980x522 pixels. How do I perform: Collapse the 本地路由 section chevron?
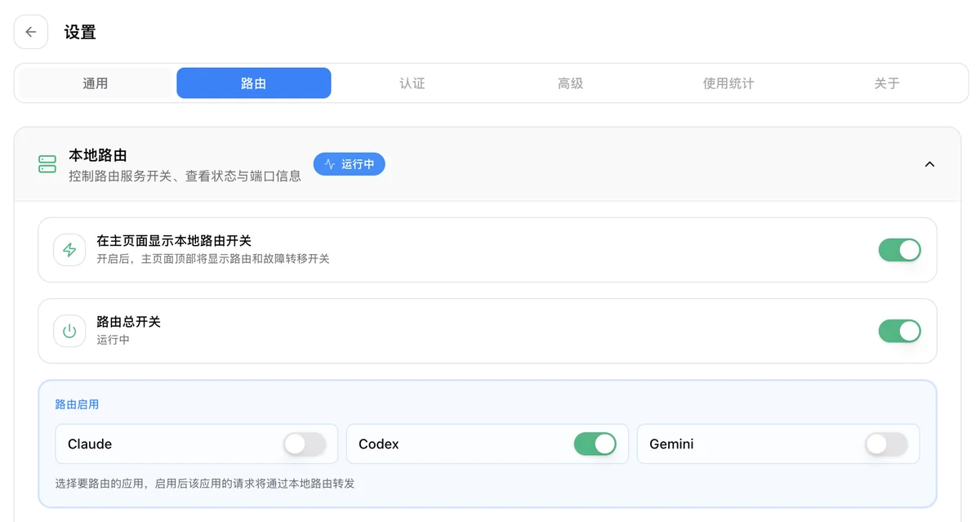(x=929, y=164)
